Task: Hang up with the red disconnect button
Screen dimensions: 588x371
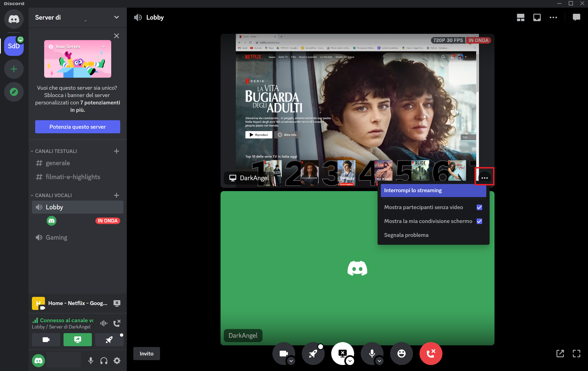Action: coord(431,353)
